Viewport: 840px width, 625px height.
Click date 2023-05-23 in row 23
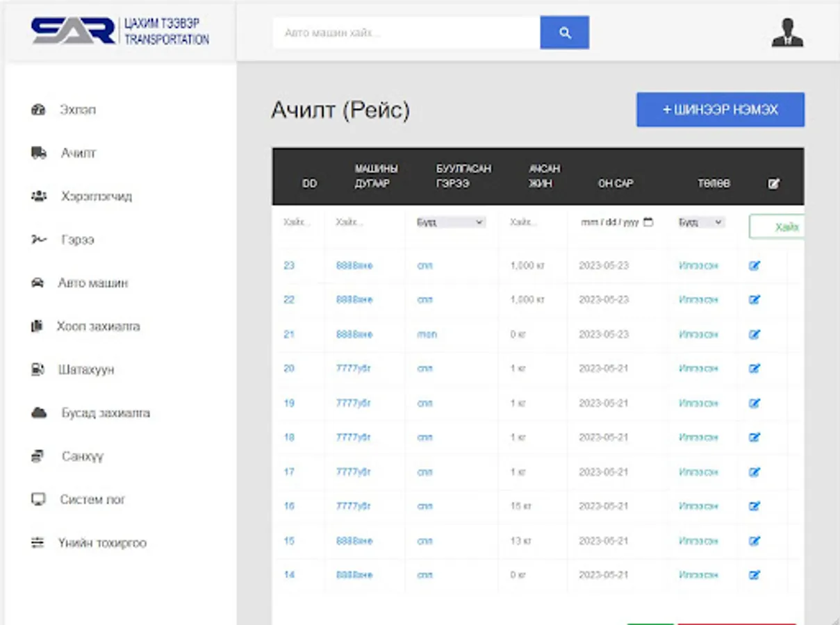click(x=604, y=265)
